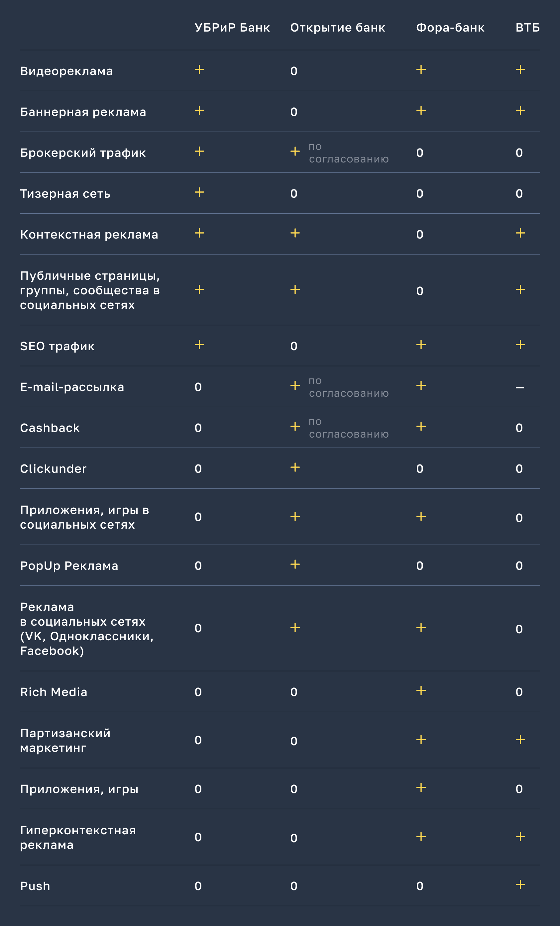Click УБРиР Банк plus icon for Тизерная сеть

point(199,192)
